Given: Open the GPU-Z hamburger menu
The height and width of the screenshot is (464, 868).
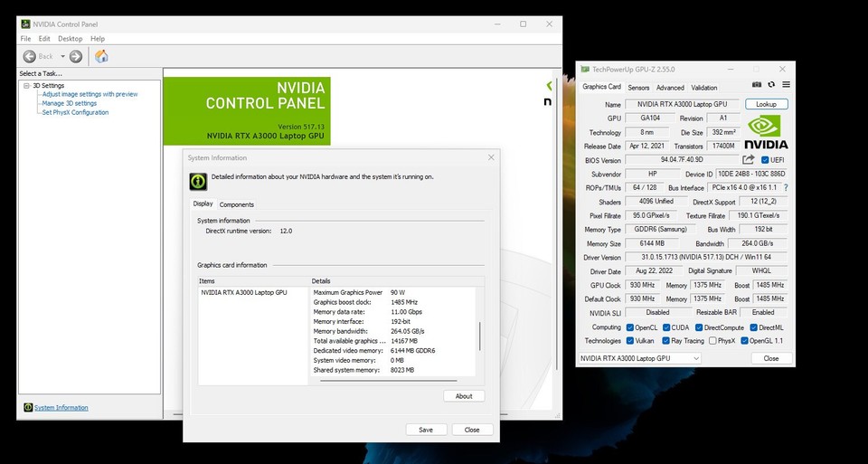Looking at the screenshot, I should tap(786, 85).
